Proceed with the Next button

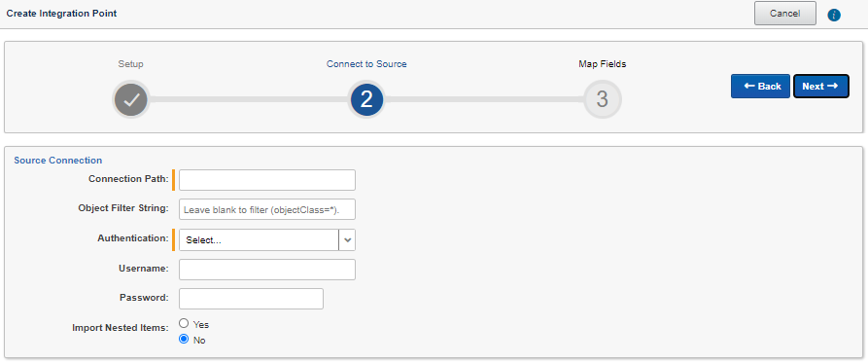click(821, 86)
